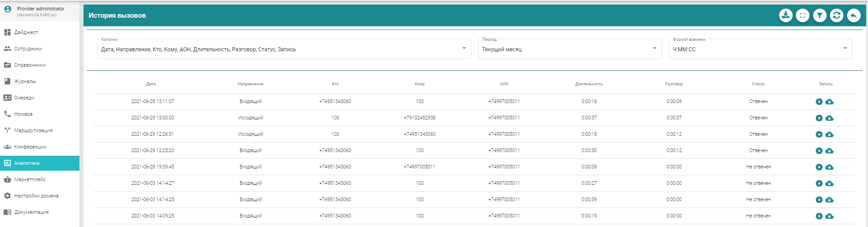Image resolution: width=868 pixels, height=227 pixels.
Task: Click the back arrow icon in header
Action: pyautogui.click(x=853, y=15)
